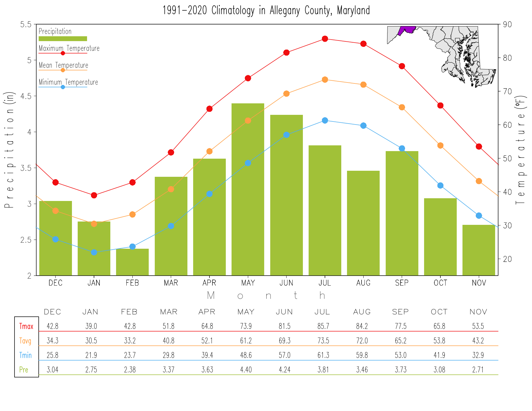Image resolution: width=532 pixels, height=411 pixels.
Task: Click the MAY column header in the table
Action: pyautogui.click(x=246, y=312)
